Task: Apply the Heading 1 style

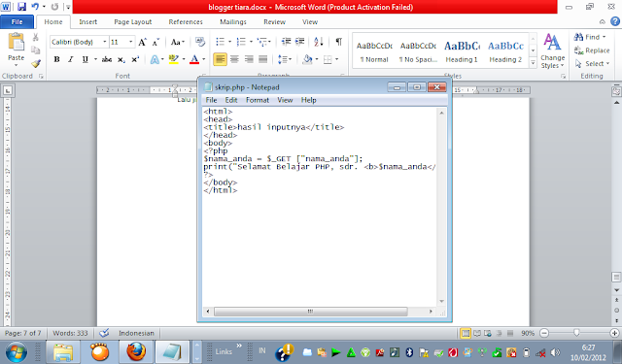Action: [x=462, y=51]
